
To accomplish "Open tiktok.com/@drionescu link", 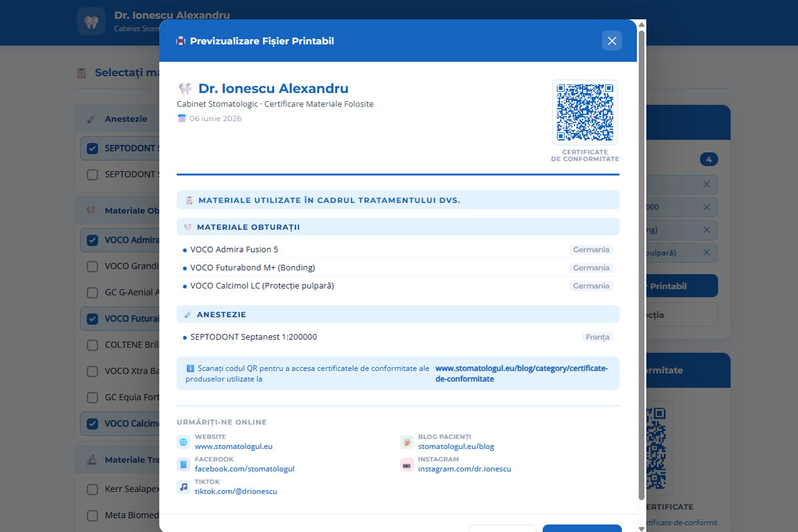I will coord(235,491).
